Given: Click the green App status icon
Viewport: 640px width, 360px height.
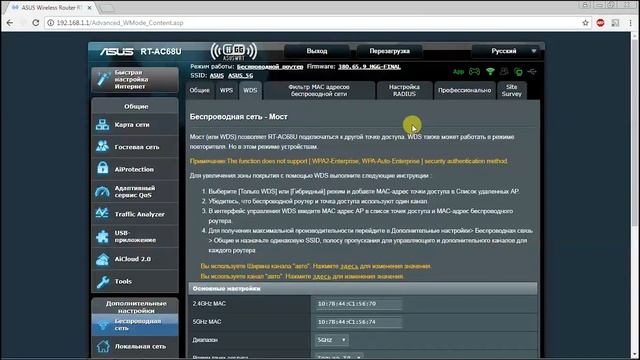Looking at the screenshot, I should pyautogui.click(x=458, y=72).
